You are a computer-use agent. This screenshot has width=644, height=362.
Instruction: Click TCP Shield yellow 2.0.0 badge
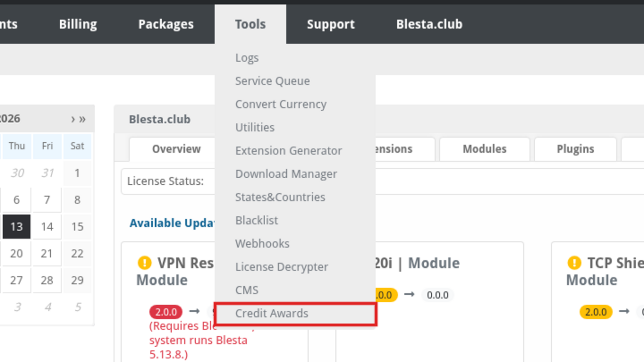[x=596, y=312]
